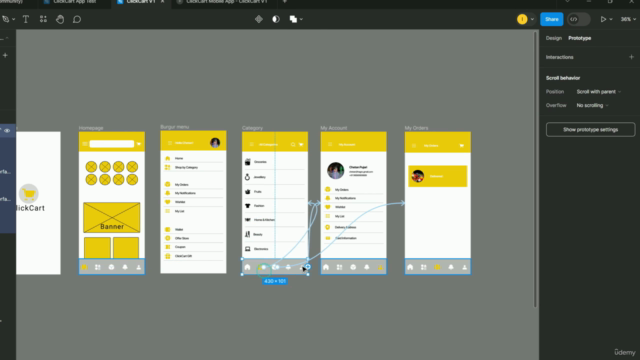Image resolution: width=640 pixels, height=360 pixels.
Task: Click the Banner placeholder on Homepage
Action: point(111,218)
